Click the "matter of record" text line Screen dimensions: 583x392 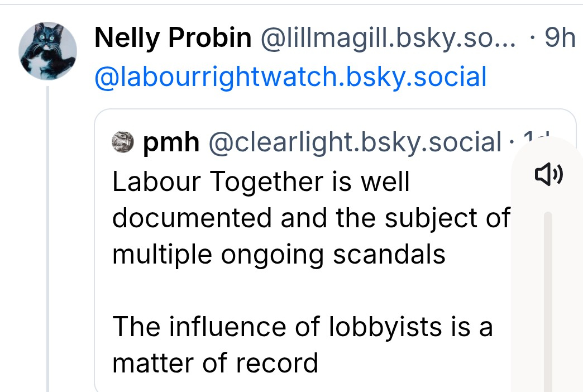coord(215,363)
